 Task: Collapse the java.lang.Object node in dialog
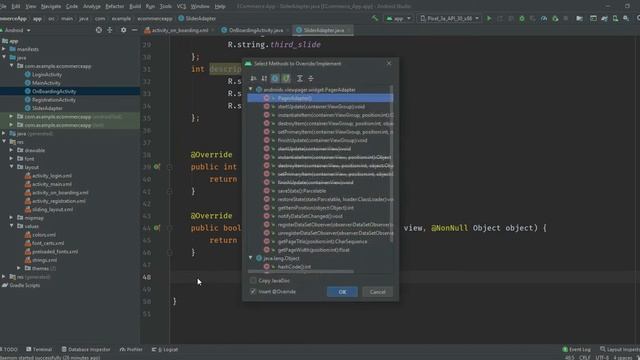point(251,258)
